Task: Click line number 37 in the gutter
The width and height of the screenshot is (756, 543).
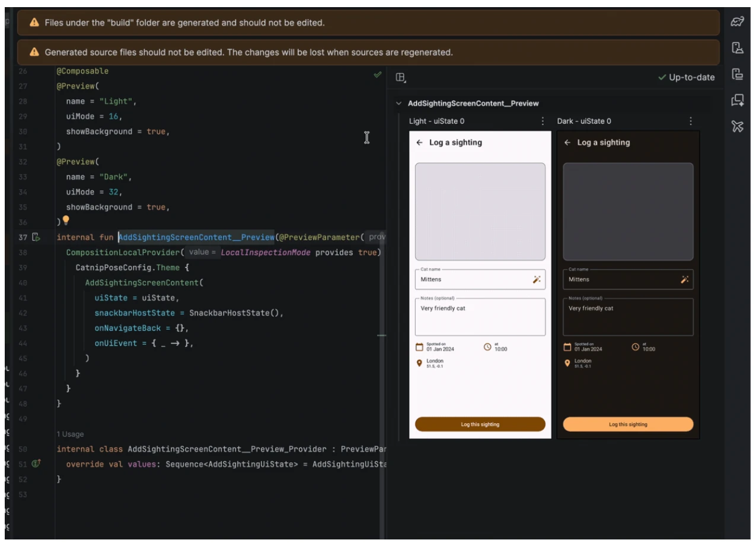Action: [x=23, y=237]
